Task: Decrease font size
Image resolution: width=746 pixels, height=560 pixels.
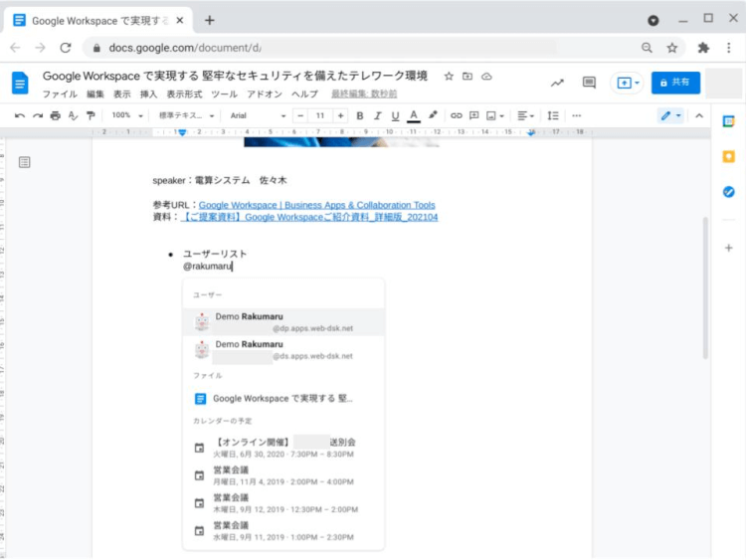Action: tap(300, 115)
